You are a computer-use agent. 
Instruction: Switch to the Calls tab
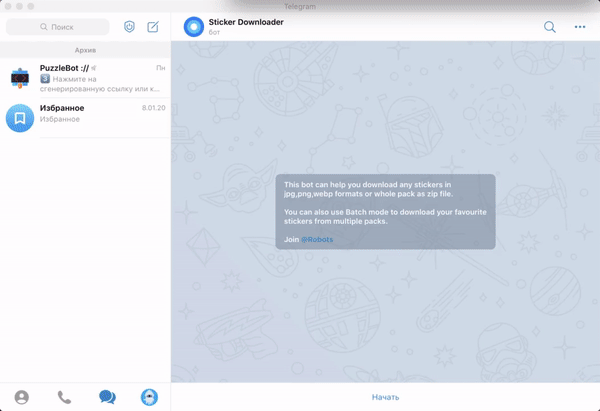pyautogui.click(x=64, y=397)
